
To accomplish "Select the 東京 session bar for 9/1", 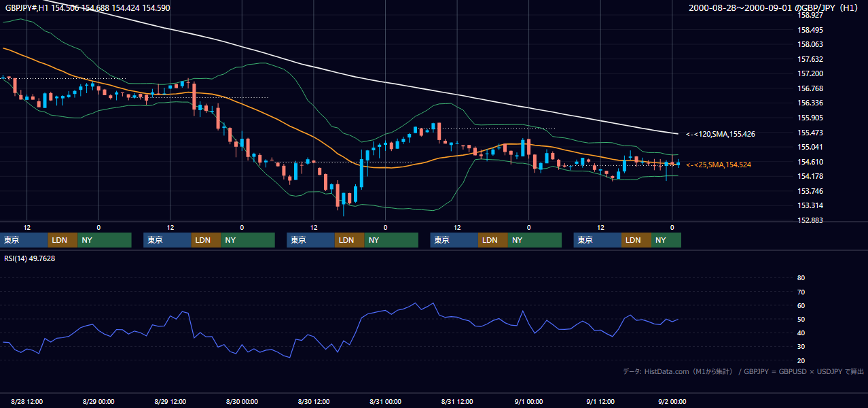I will pos(598,240).
